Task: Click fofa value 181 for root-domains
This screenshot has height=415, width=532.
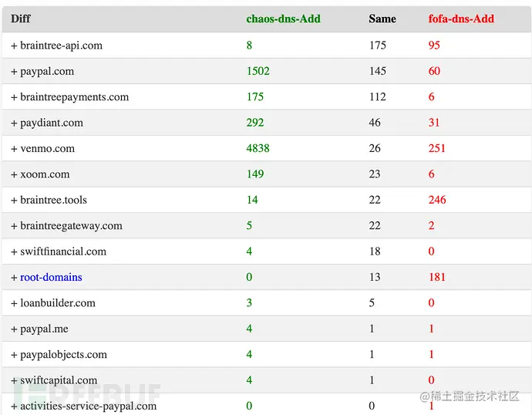Action: tap(437, 277)
